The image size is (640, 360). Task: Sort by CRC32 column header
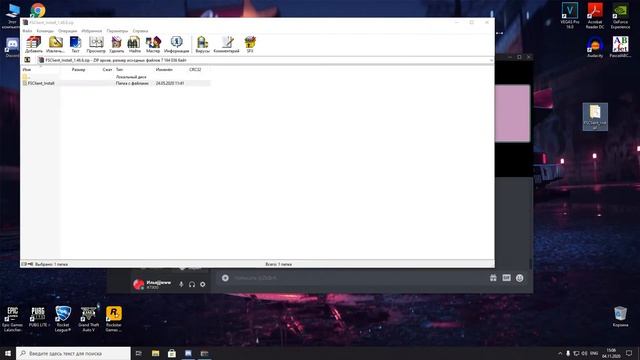pyautogui.click(x=195, y=69)
